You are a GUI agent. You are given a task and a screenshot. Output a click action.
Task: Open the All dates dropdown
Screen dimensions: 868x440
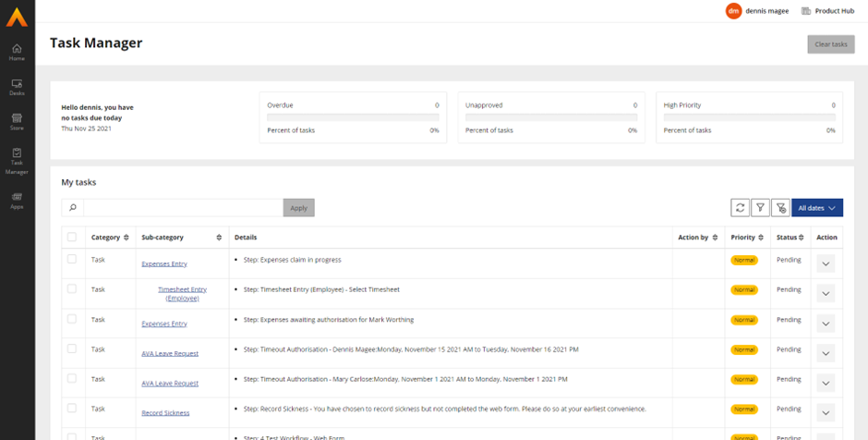tap(817, 208)
